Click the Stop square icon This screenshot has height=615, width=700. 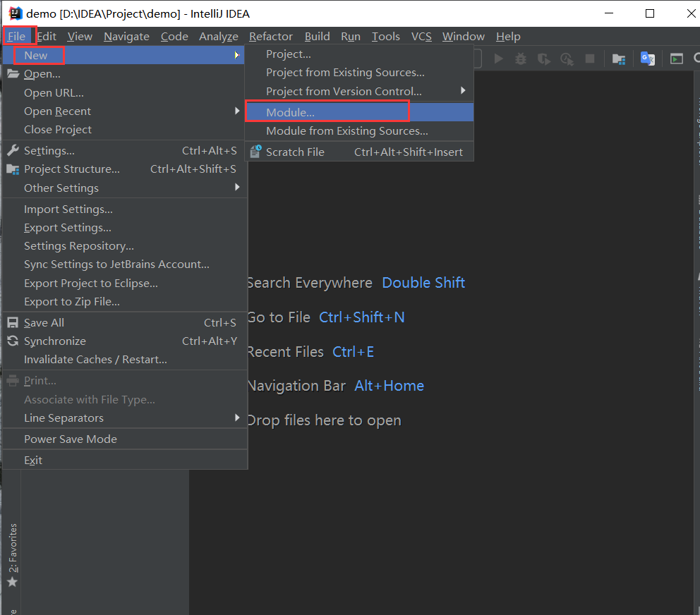(590, 59)
